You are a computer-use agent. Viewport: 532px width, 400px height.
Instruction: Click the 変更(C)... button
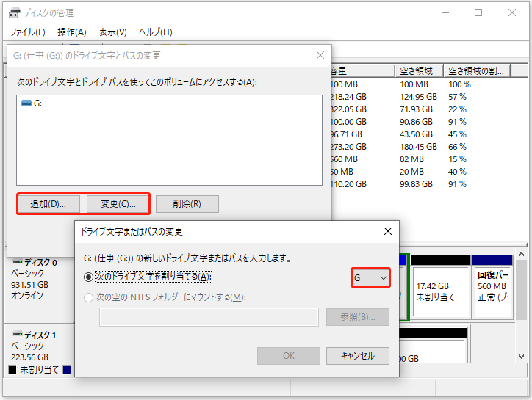[x=118, y=204]
